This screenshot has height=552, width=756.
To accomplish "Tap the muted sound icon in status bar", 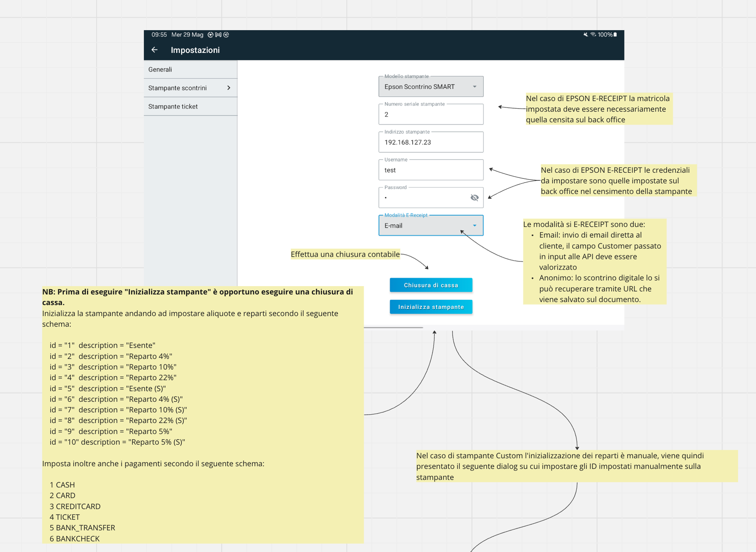I will point(586,34).
